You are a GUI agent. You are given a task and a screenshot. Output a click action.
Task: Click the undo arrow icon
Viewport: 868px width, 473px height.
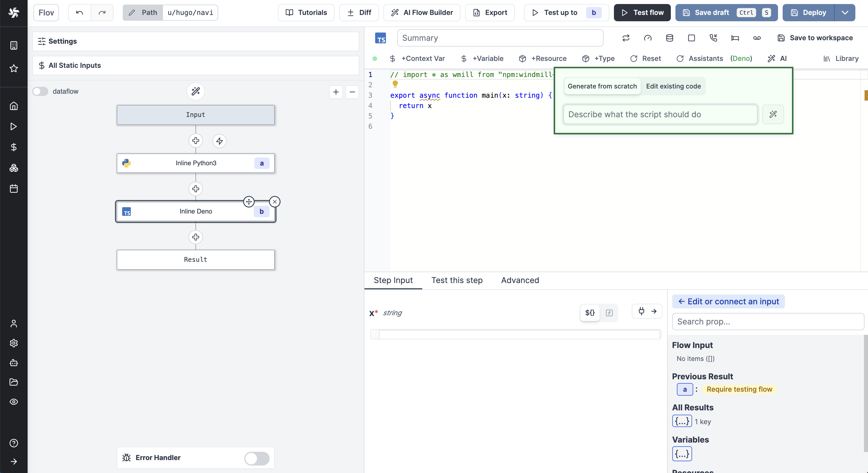80,12
